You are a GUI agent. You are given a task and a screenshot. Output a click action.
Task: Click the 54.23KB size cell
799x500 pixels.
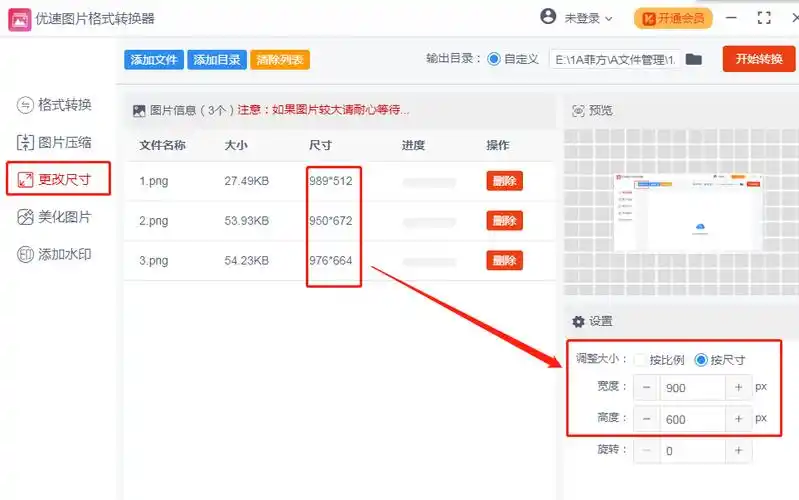tap(247, 260)
